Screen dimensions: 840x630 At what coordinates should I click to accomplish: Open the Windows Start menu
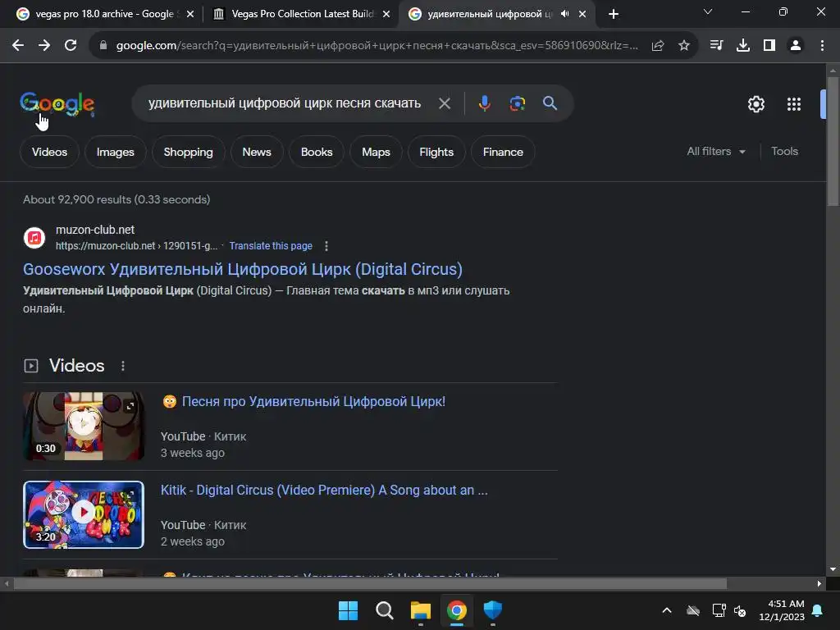348,610
